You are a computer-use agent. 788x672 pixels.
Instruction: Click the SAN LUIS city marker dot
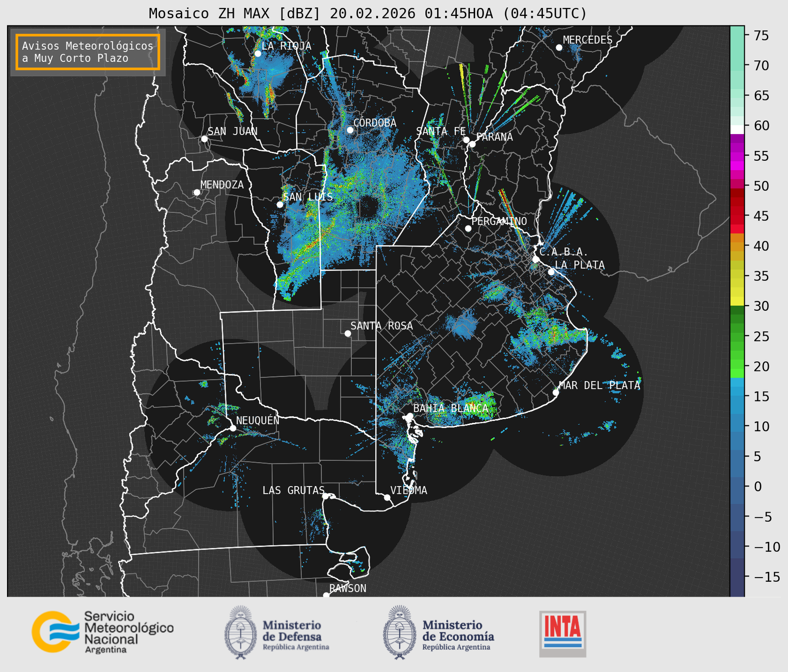(280, 205)
